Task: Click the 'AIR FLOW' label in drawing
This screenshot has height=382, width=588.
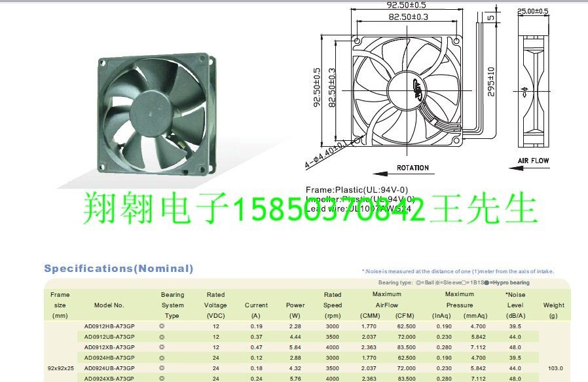Action: coord(533,161)
